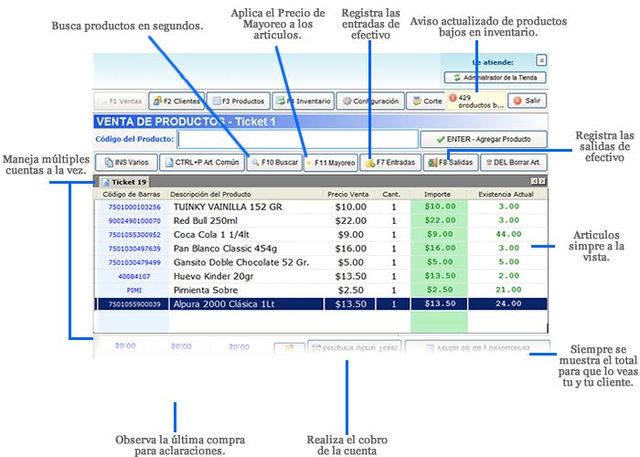Select the Ticket 19 tab
Screen dimensions: 640x457
(124, 182)
